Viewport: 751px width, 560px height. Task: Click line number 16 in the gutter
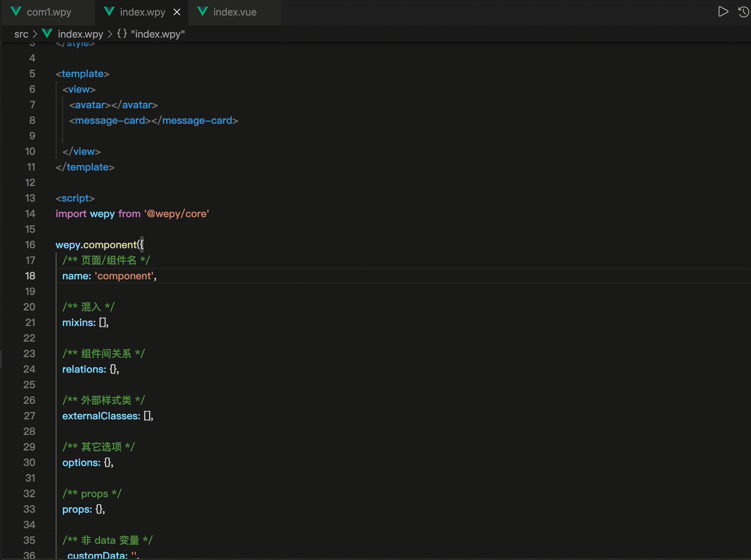[30, 245]
